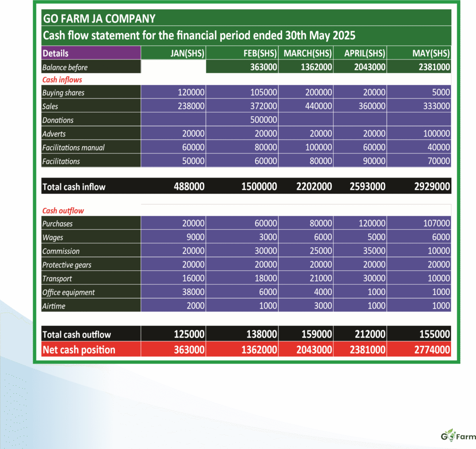This screenshot has height=449, width=476.
Task: Select the Total cash inflow row label
Action: [73, 186]
